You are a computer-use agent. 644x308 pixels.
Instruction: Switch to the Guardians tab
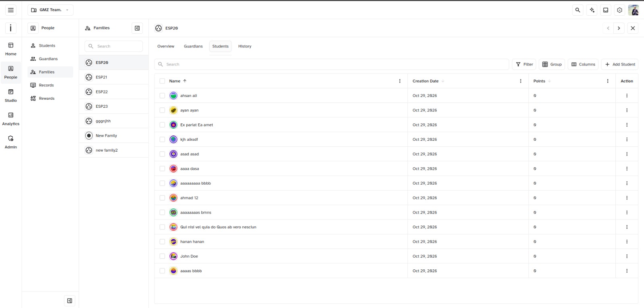click(x=193, y=46)
